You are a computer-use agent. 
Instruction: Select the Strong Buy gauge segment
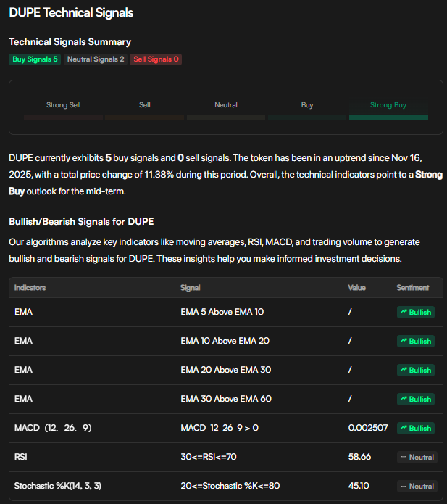(388, 110)
